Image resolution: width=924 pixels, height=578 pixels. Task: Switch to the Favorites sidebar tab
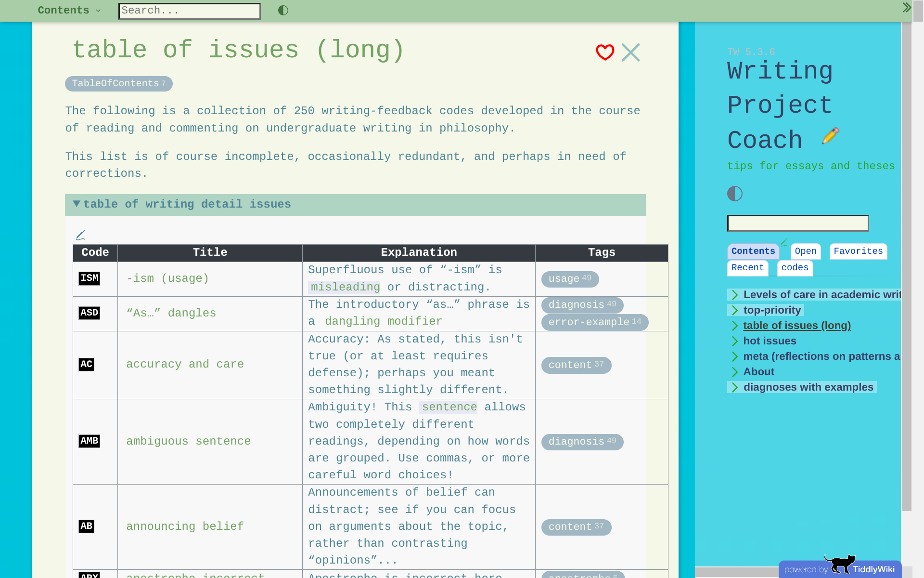(858, 251)
